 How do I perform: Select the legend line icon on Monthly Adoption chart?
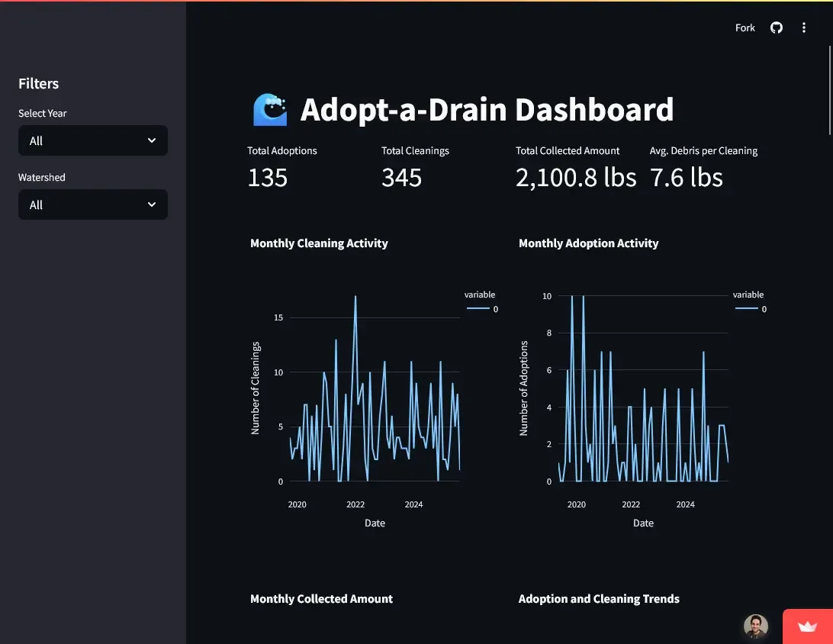746,308
